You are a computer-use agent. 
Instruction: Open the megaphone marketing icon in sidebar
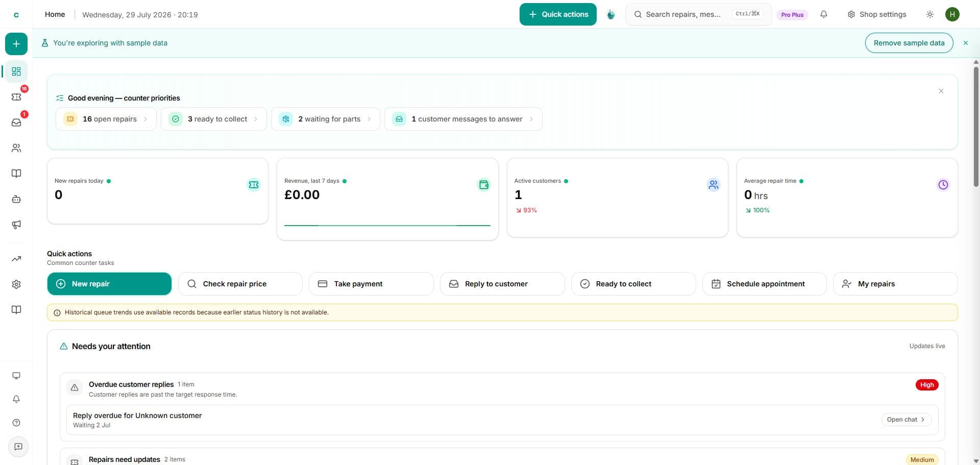16,225
